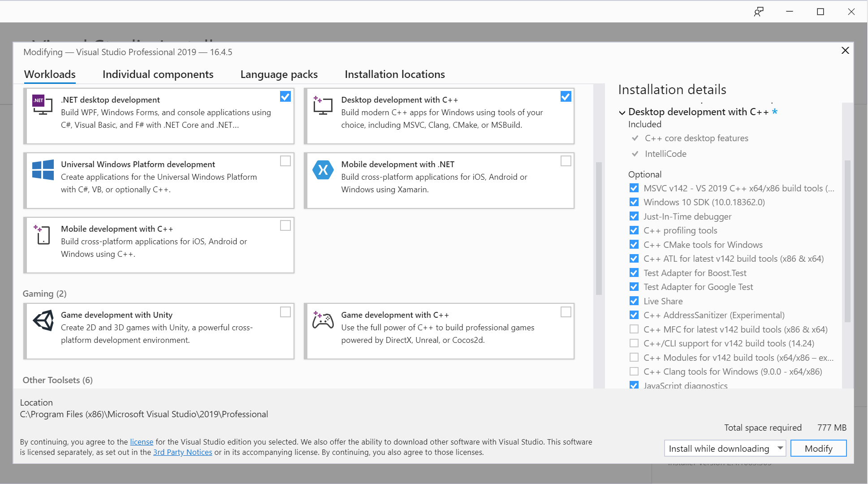Switch to the Individual components tab

158,74
